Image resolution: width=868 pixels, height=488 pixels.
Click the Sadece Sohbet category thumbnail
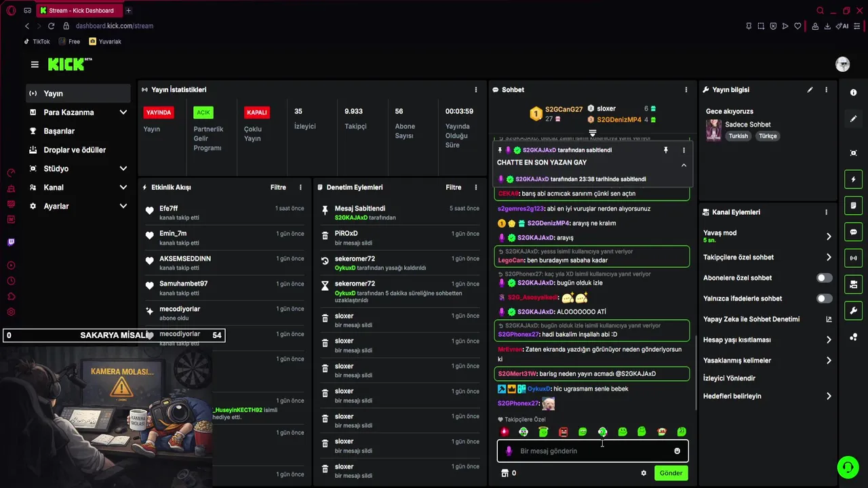pyautogui.click(x=713, y=130)
